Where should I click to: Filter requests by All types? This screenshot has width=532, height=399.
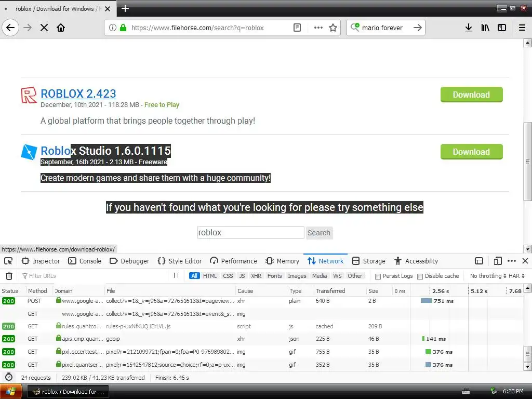point(194,276)
